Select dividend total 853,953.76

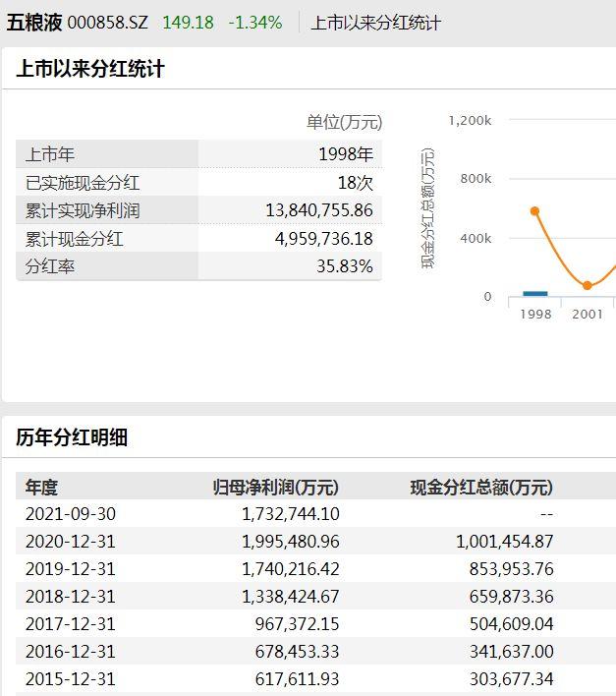tap(511, 569)
